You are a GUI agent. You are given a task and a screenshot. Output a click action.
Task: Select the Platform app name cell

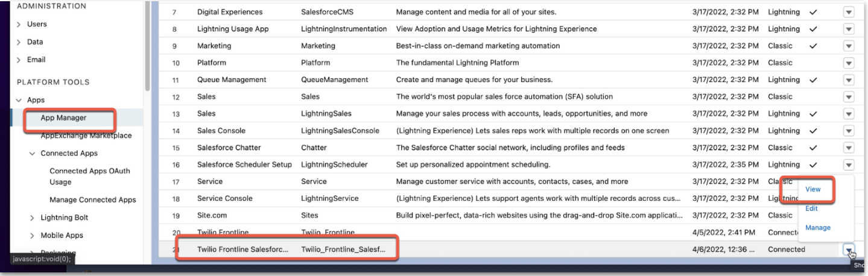pos(212,63)
